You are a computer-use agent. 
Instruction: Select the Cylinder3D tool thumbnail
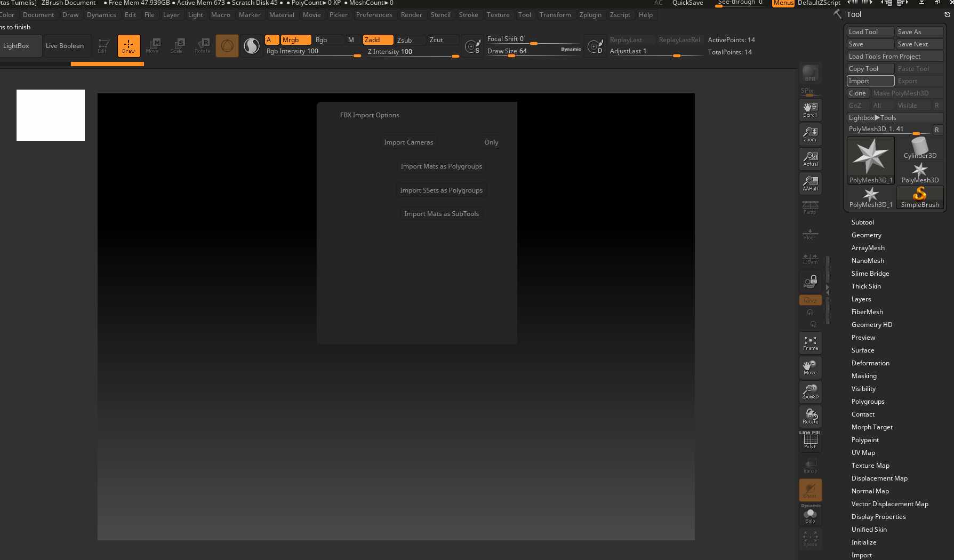pos(920,148)
